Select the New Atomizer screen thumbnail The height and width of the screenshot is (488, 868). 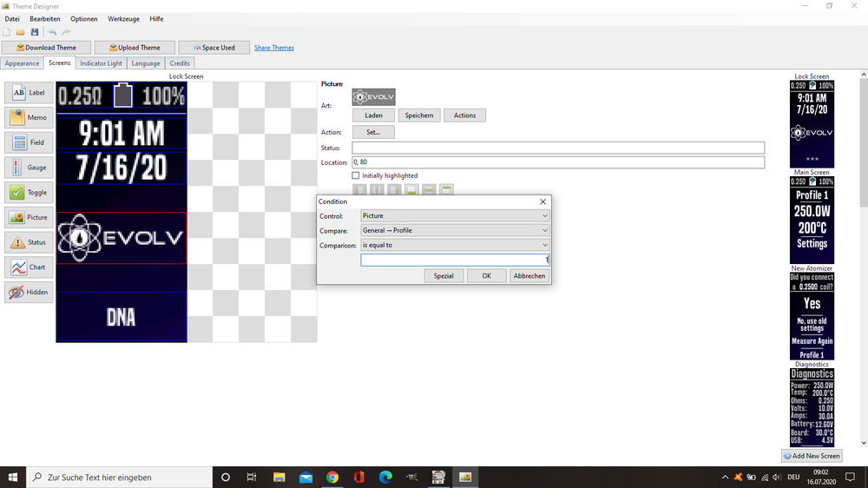point(812,316)
